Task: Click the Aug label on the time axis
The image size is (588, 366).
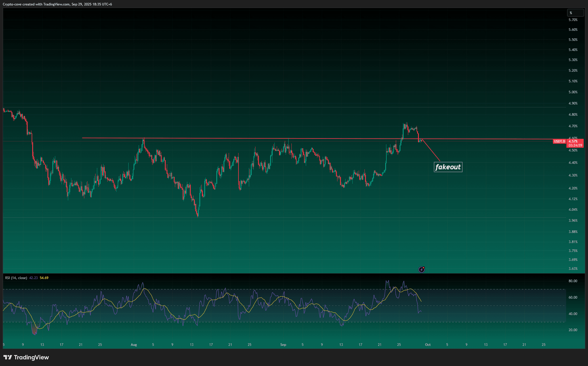Action: pos(134,345)
